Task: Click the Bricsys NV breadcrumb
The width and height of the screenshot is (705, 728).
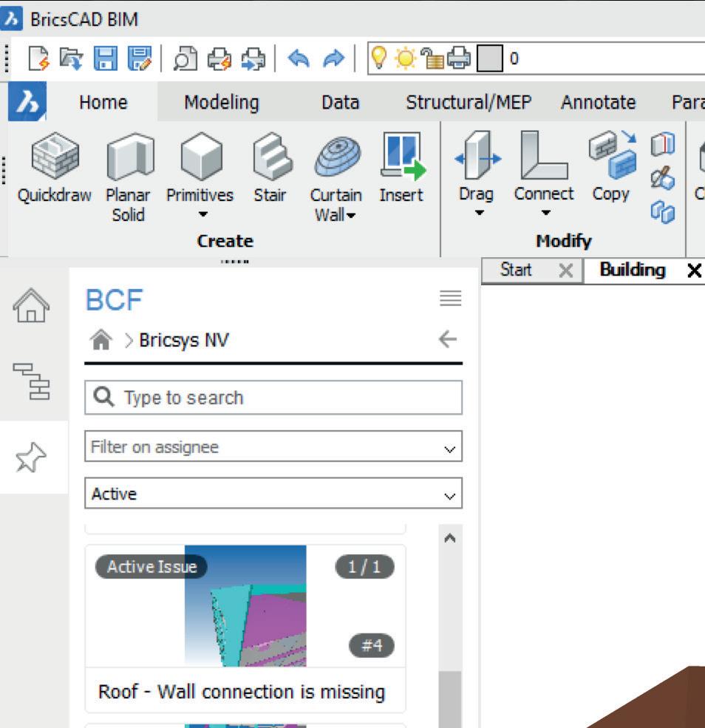Action: coord(184,340)
